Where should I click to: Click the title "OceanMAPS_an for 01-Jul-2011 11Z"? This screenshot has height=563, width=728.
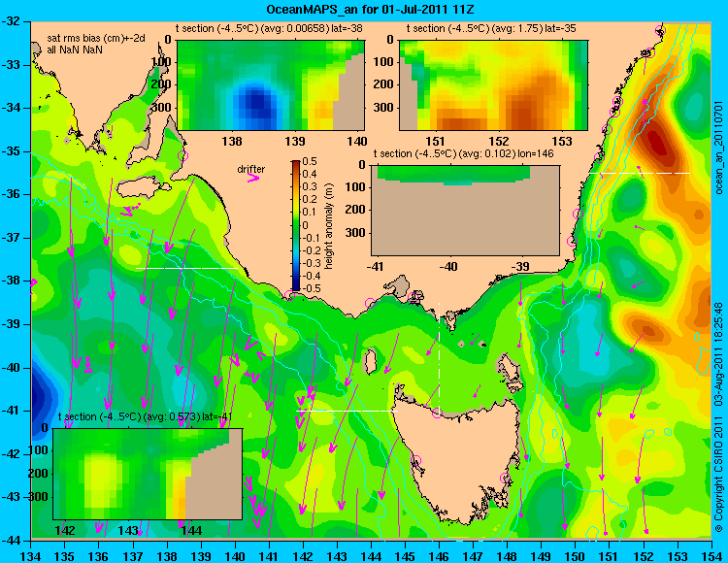tap(370, 10)
